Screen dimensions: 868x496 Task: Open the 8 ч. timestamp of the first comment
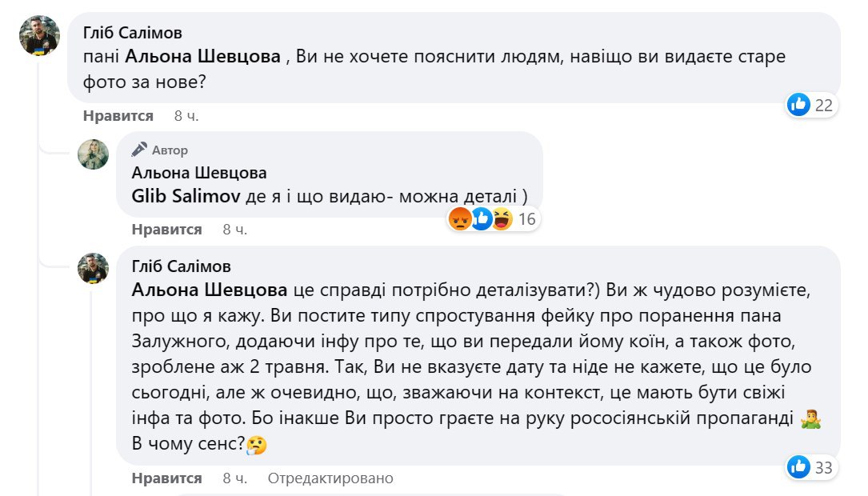click(186, 116)
